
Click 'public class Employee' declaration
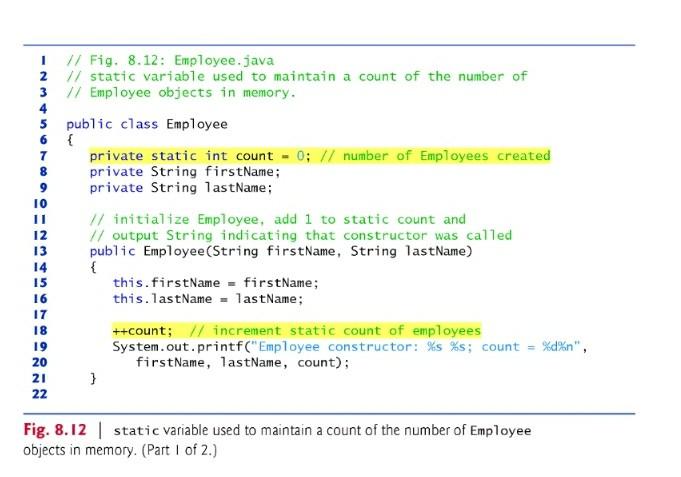(x=147, y=124)
